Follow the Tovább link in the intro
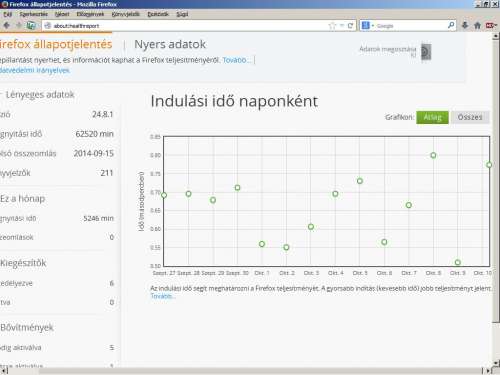 coord(236,60)
